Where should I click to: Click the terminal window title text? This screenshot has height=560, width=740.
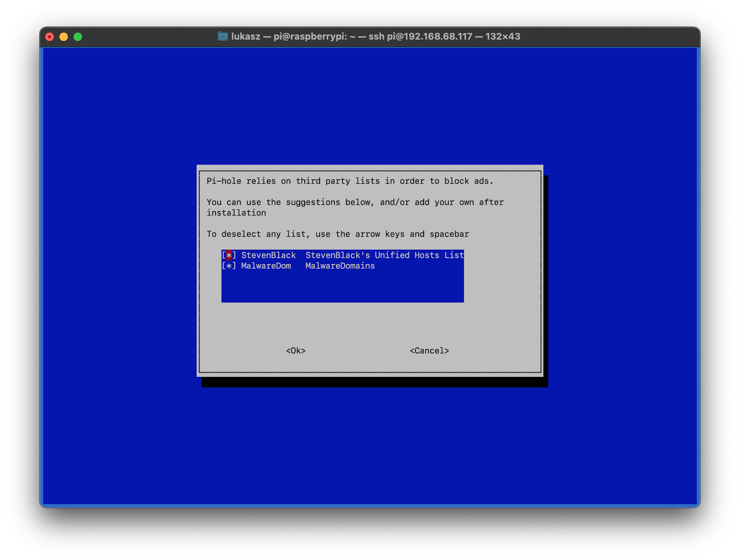click(376, 36)
